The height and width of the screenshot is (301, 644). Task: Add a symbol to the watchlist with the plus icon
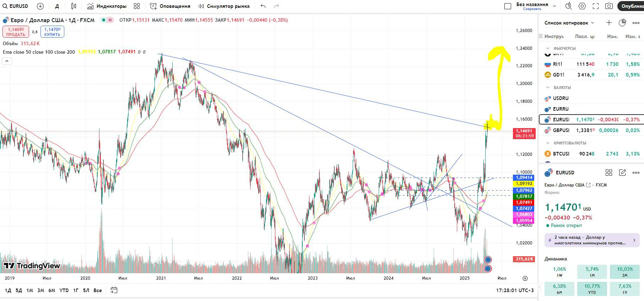(x=609, y=23)
